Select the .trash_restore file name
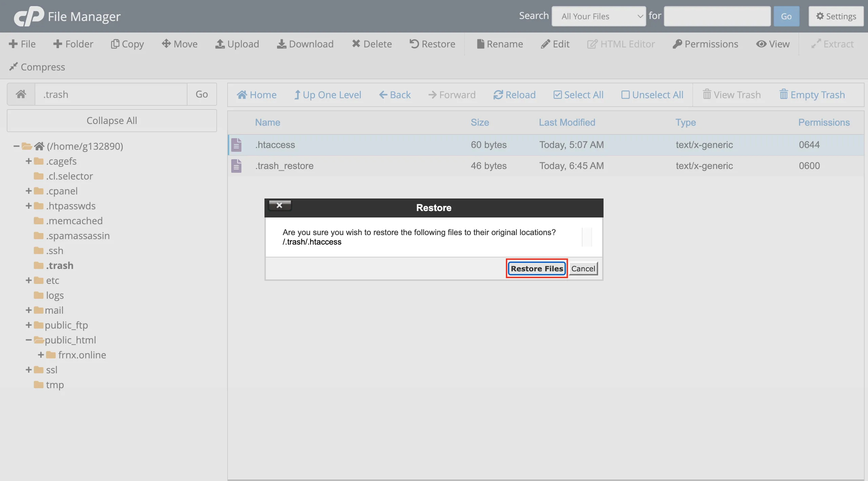 284,166
